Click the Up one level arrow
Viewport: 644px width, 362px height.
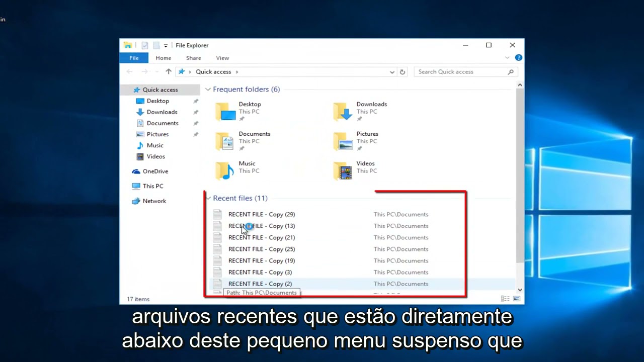coord(169,72)
